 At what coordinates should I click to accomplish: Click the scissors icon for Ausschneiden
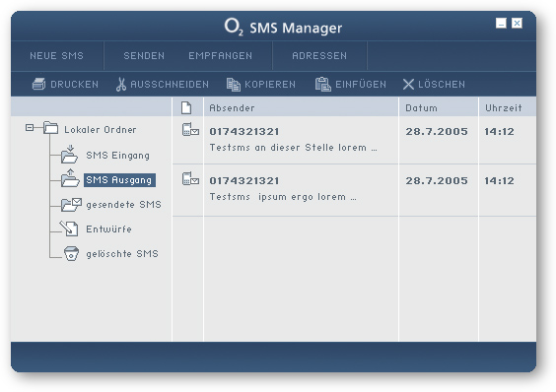[x=121, y=85]
